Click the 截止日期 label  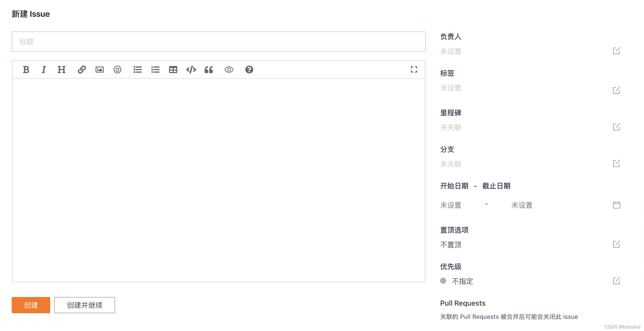point(496,186)
